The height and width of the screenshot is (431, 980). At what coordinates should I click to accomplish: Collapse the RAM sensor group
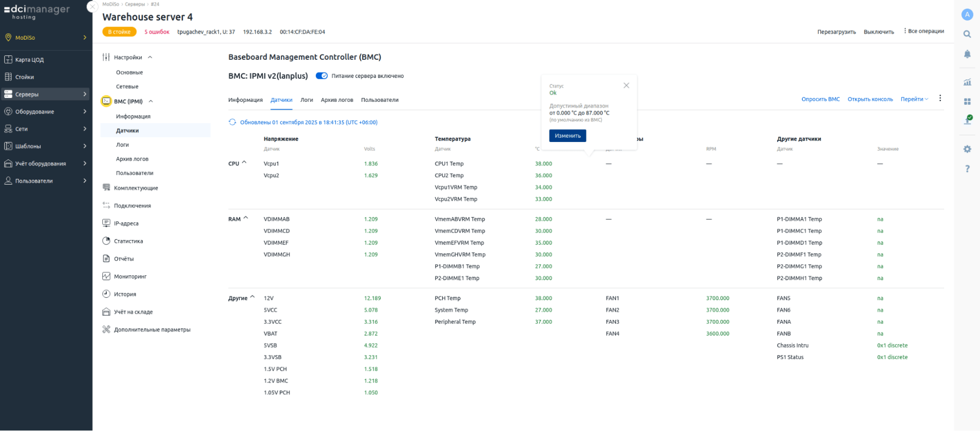pyautogui.click(x=246, y=218)
